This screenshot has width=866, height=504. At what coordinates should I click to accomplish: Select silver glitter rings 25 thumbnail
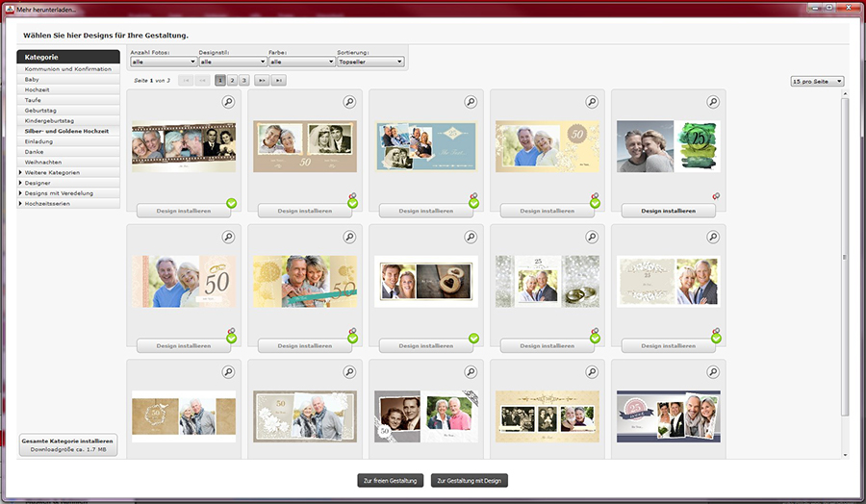tap(548, 282)
